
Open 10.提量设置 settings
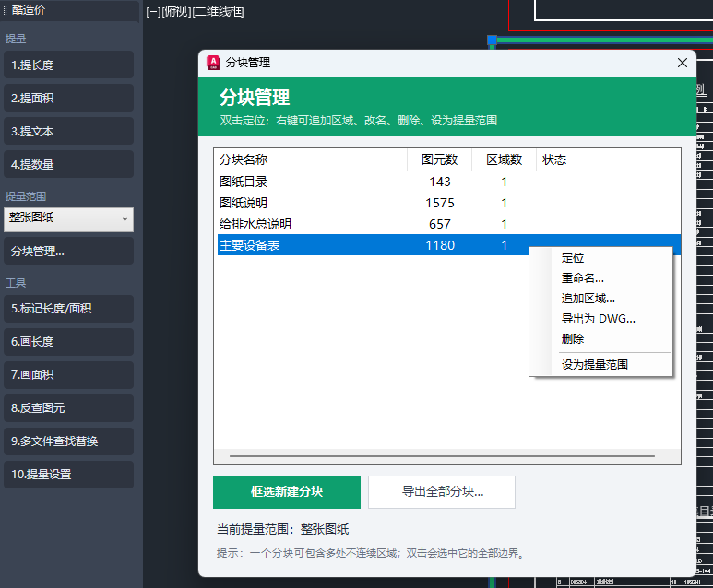(x=68, y=475)
